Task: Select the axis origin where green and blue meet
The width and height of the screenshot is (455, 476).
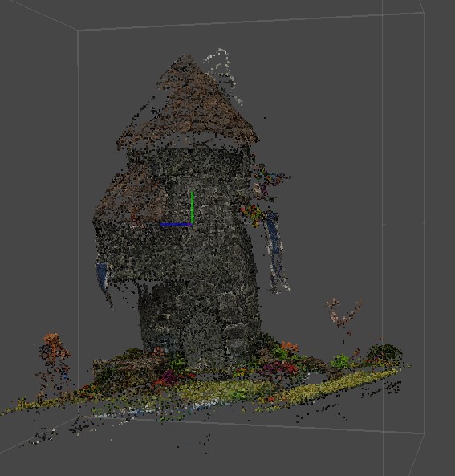Action: (x=192, y=225)
